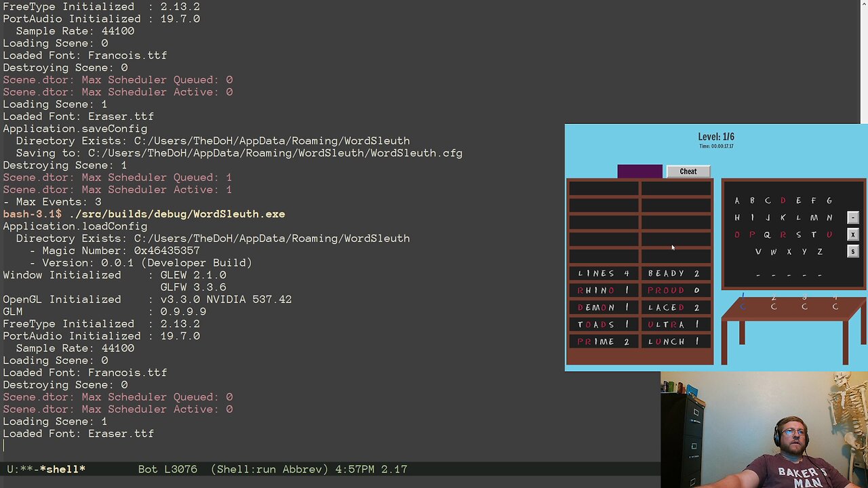Select the guessed word DEMON 1

[x=604, y=307]
